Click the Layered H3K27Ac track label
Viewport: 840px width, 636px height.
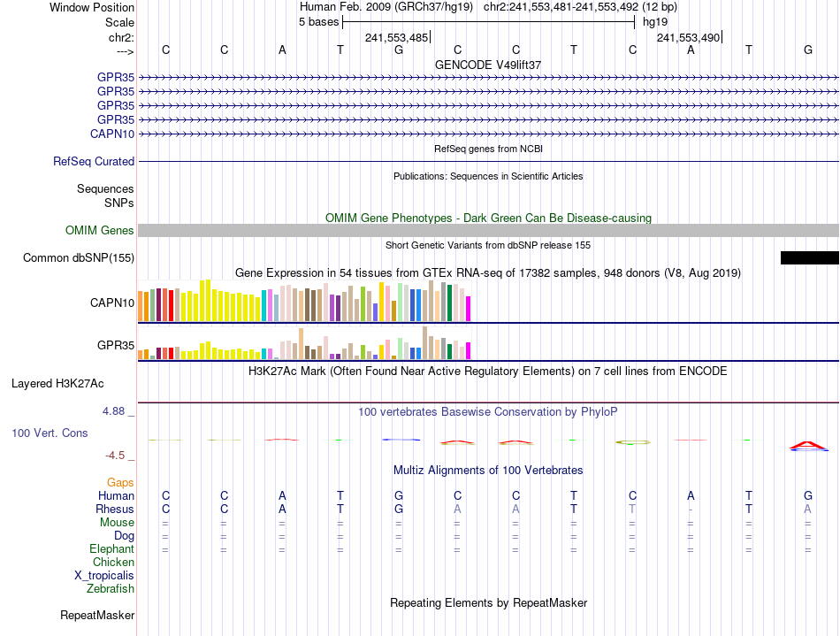pos(57,384)
